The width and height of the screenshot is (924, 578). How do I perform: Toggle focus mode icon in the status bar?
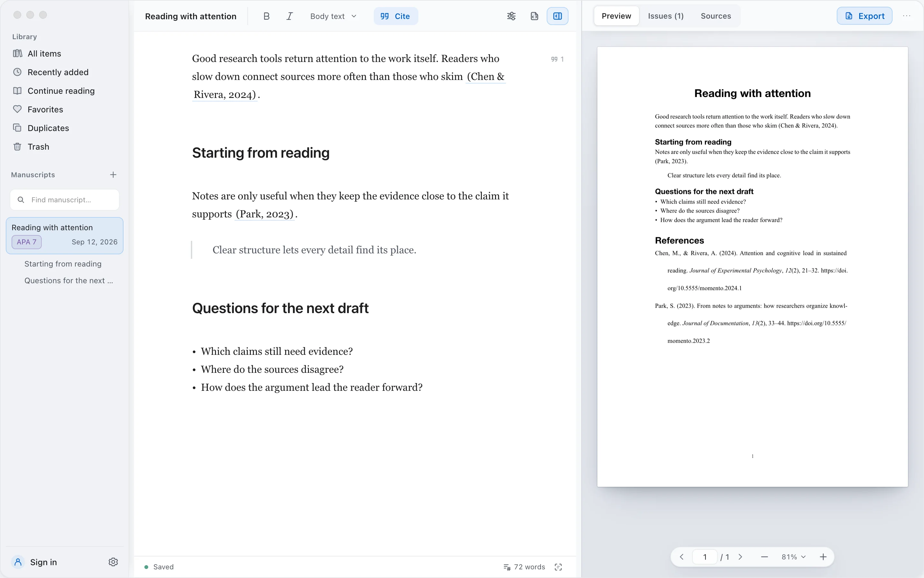(x=558, y=567)
